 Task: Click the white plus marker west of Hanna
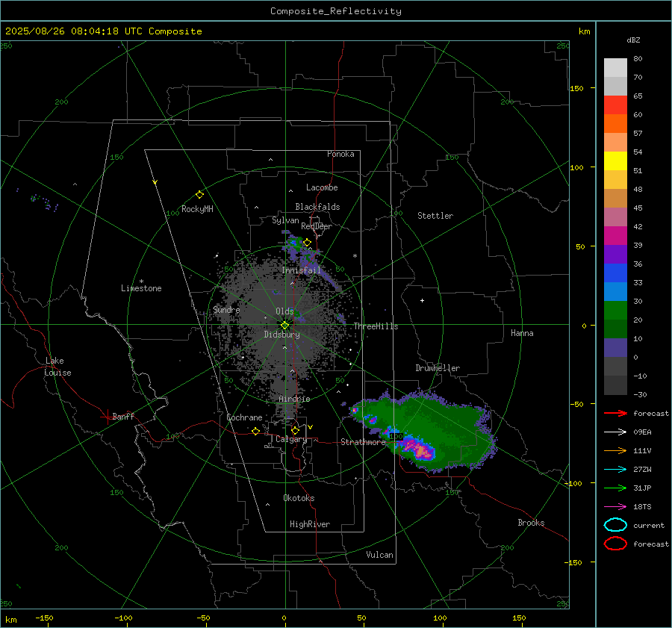pos(422,300)
